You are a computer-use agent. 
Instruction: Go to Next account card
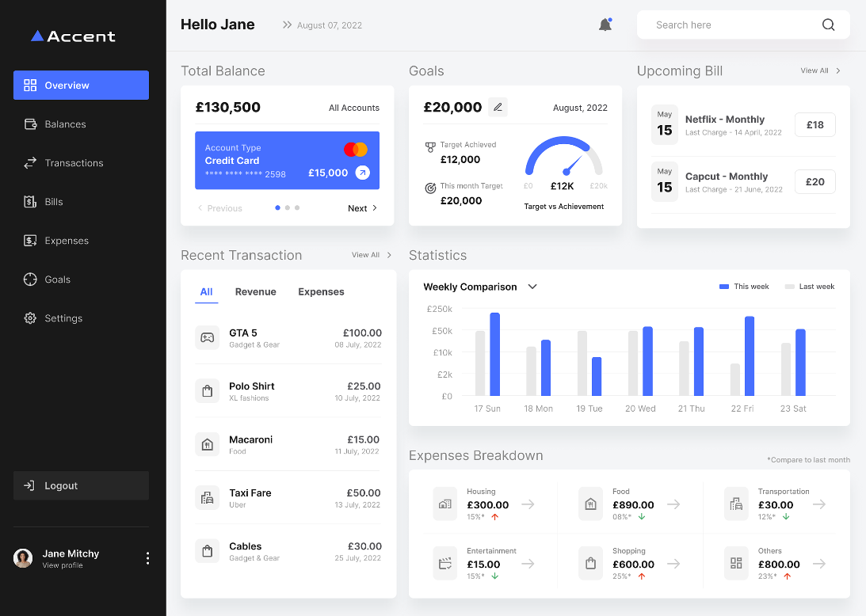[362, 208]
